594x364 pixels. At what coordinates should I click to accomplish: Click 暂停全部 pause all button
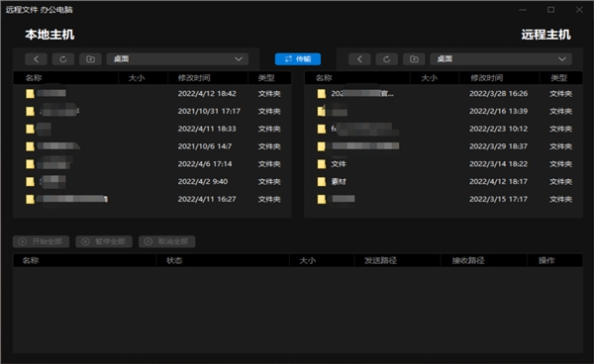coord(104,241)
